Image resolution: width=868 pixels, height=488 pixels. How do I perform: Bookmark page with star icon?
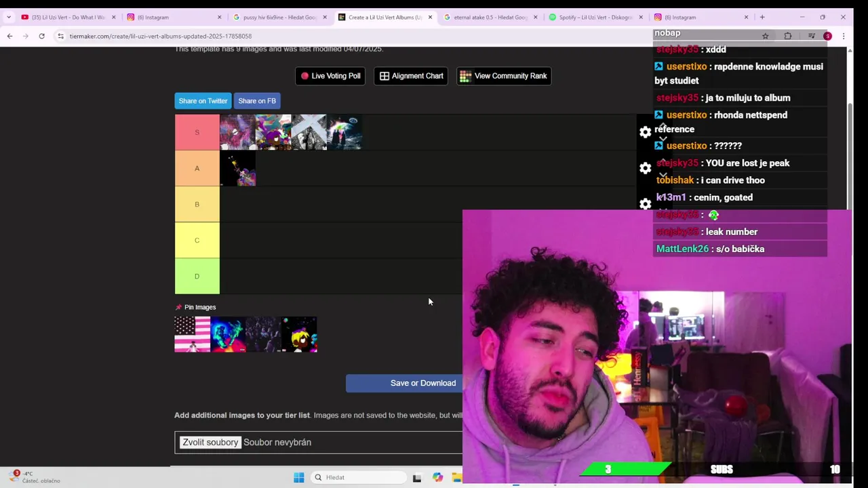point(765,36)
